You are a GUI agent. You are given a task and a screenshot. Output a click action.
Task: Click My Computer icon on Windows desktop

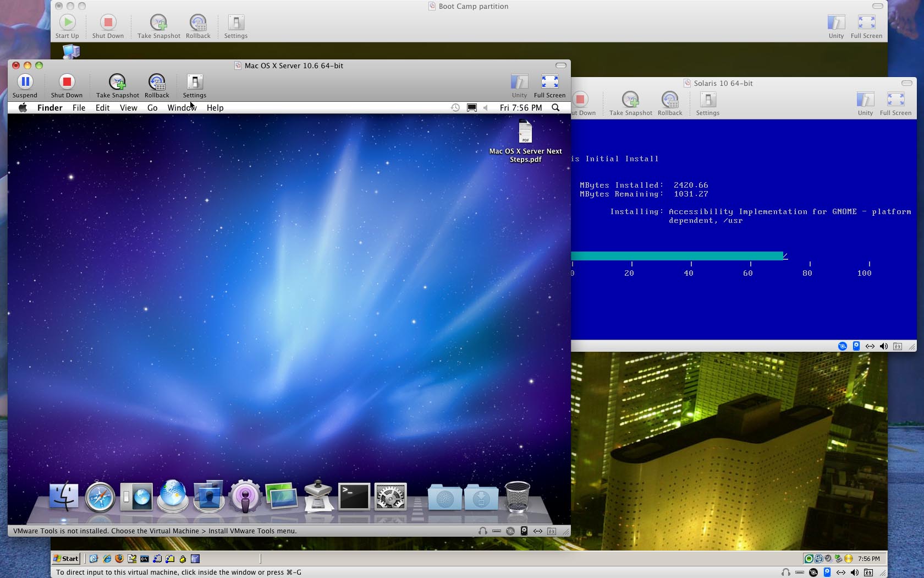click(x=71, y=52)
